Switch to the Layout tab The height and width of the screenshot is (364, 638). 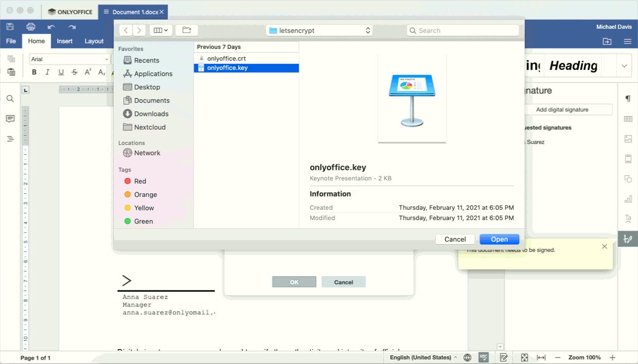click(x=94, y=41)
